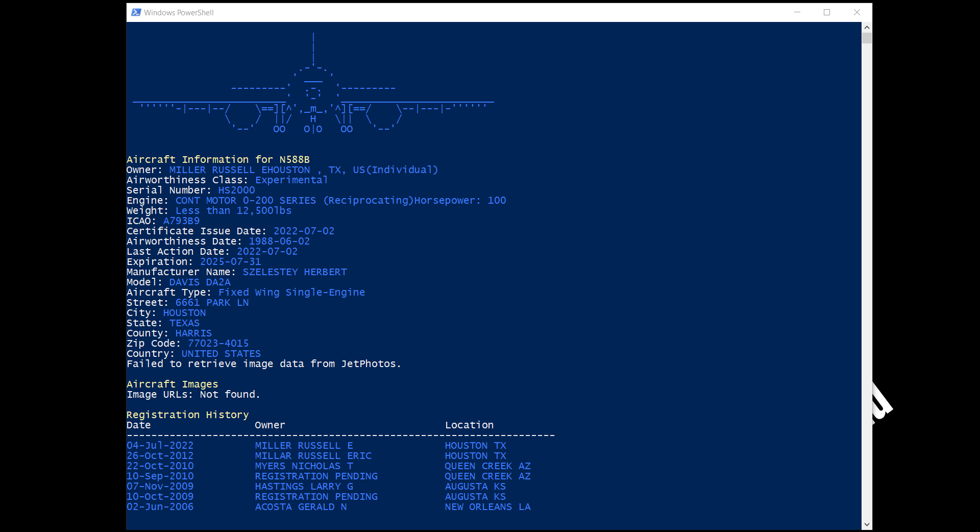The image size is (980, 532).
Task: Click the 'Windows PowerShell' title text
Action: coord(179,12)
